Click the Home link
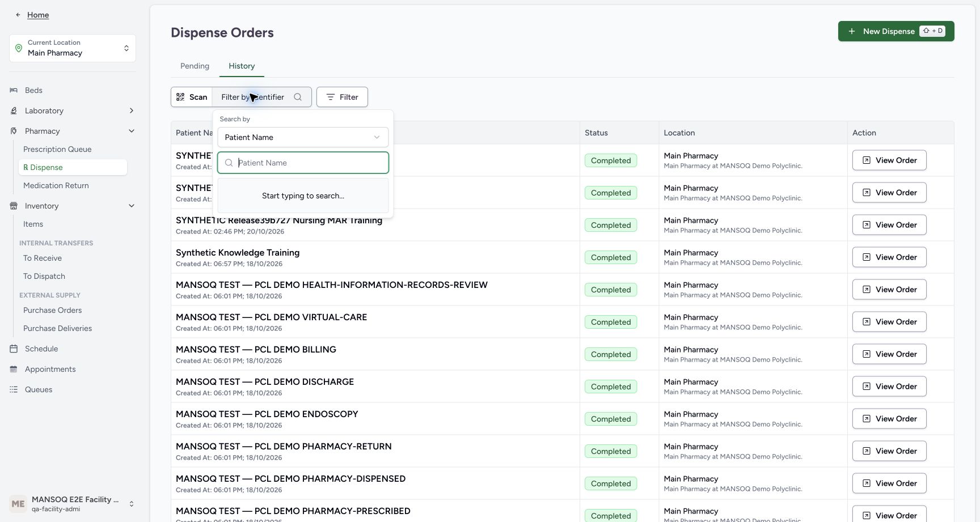The image size is (980, 522). 38,15
